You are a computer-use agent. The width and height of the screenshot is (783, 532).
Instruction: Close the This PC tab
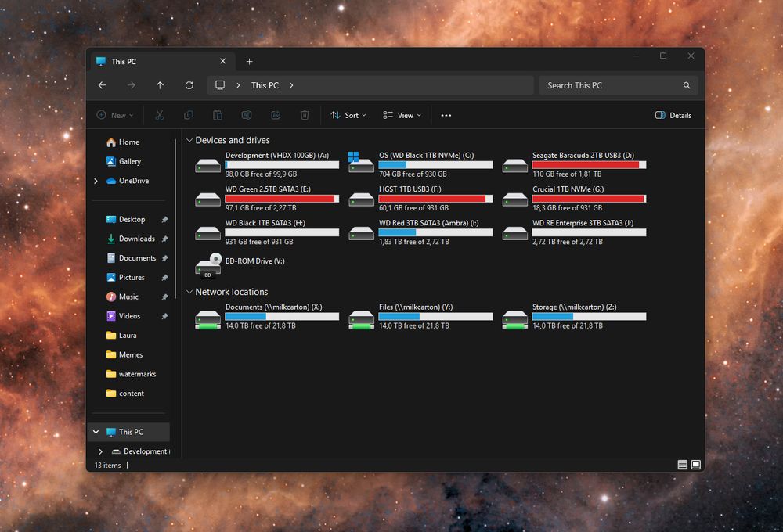click(222, 61)
